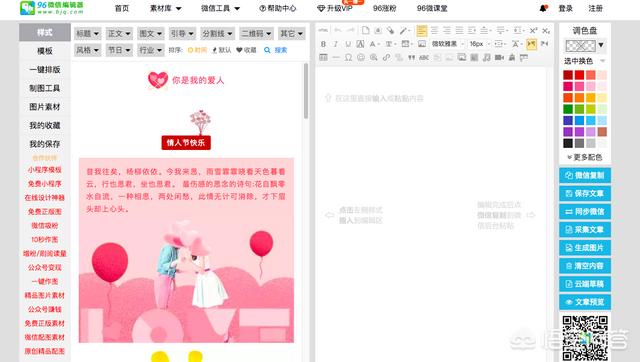This screenshot has width=640, height=362.
Task: Open the 二维码 style dropdown
Action: (x=256, y=33)
